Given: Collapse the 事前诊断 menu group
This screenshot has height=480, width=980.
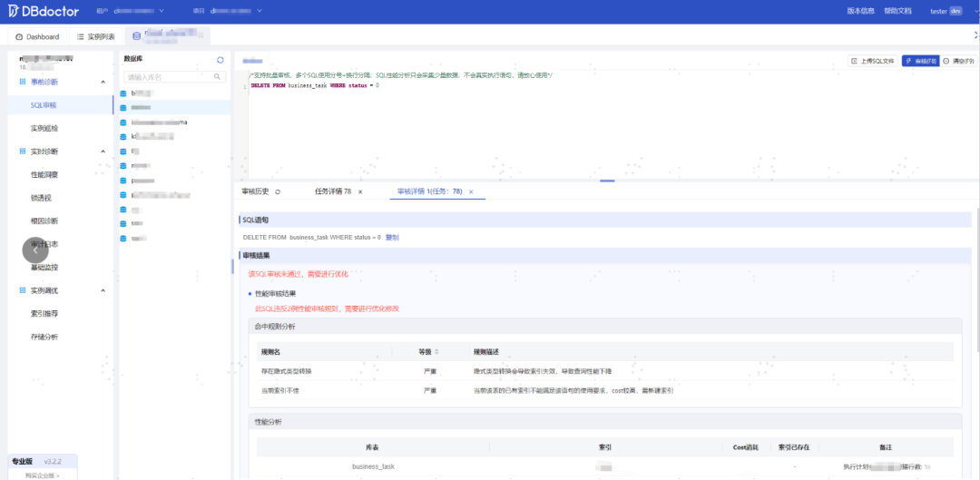Looking at the screenshot, I should [x=103, y=82].
